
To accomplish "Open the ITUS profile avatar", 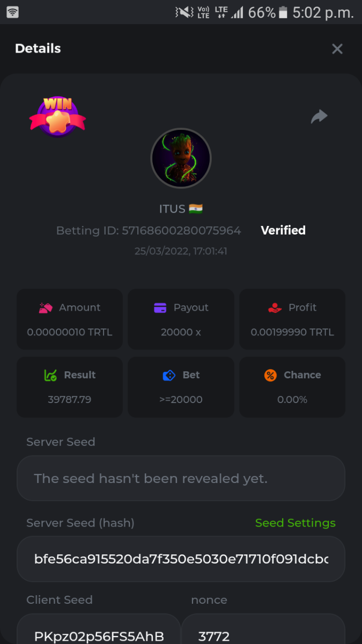I will point(181,158).
